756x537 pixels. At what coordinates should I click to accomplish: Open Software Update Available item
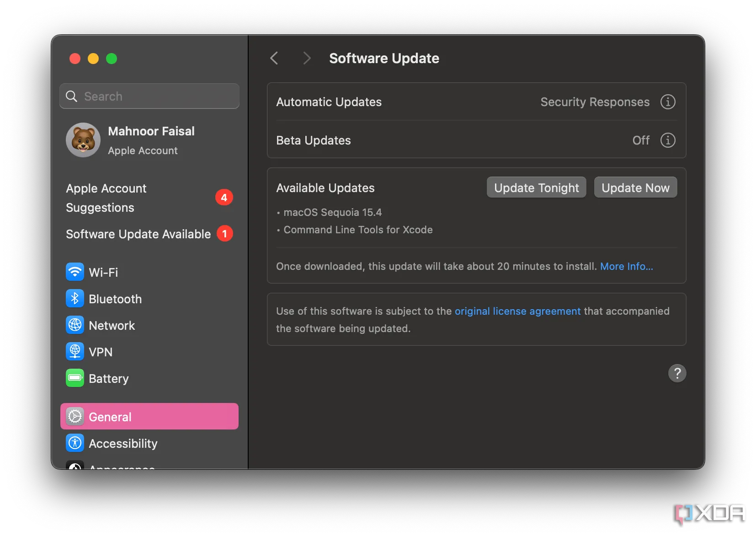click(x=149, y=234)
